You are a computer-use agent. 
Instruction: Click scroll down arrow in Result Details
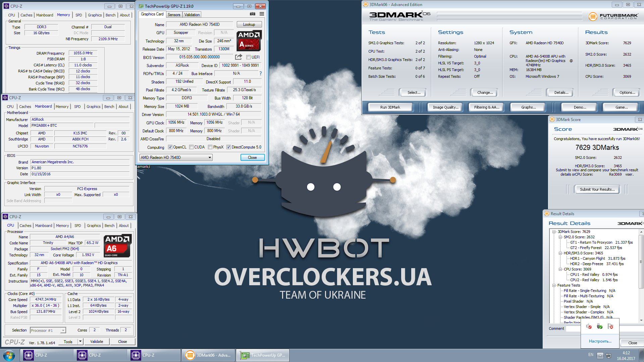point(641,320)
